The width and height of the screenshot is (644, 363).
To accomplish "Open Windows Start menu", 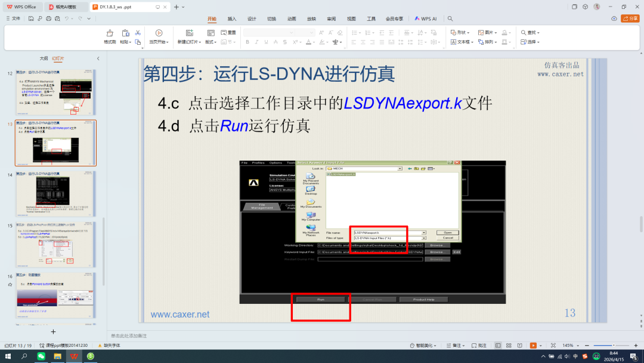I will [8, 356].
